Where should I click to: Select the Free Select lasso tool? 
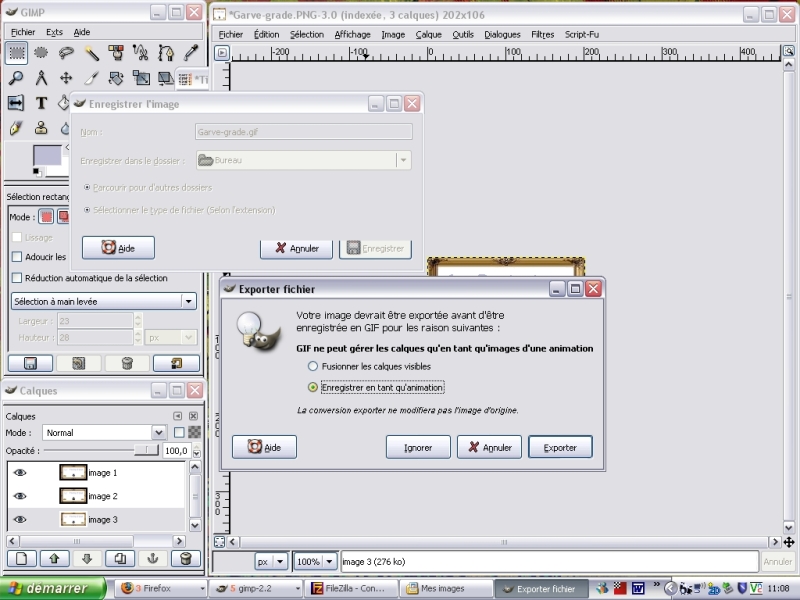[x=66, y=53]
